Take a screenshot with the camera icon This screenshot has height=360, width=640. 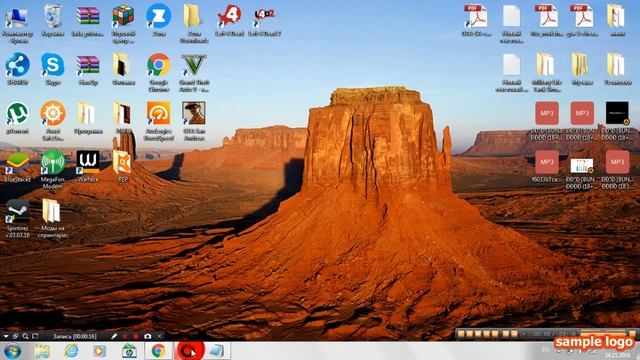click(148, 336)
